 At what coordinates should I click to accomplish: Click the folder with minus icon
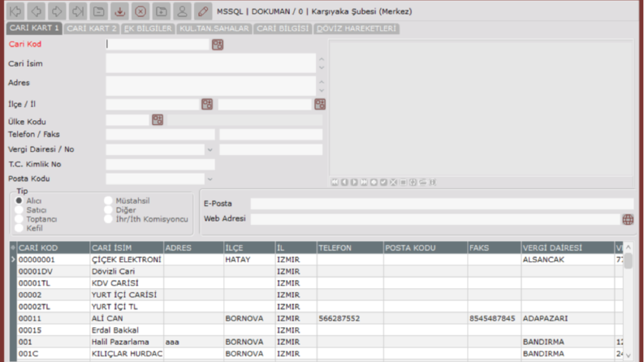[x=98, y=11]
